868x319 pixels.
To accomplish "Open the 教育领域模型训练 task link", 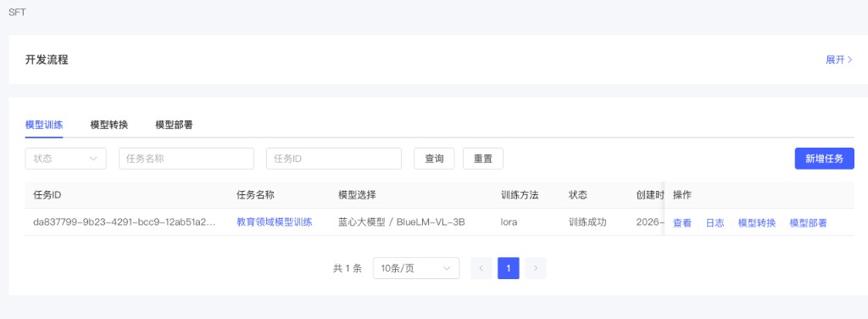I will 275,222.
